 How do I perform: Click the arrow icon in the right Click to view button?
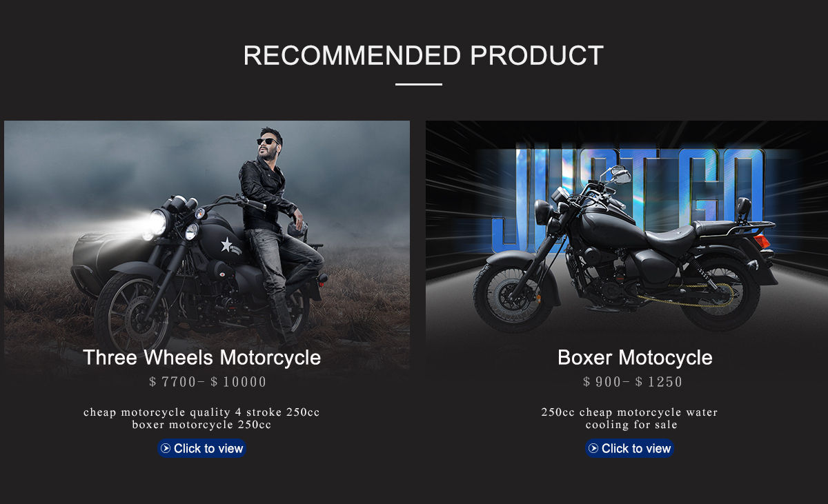click(593, 449)
